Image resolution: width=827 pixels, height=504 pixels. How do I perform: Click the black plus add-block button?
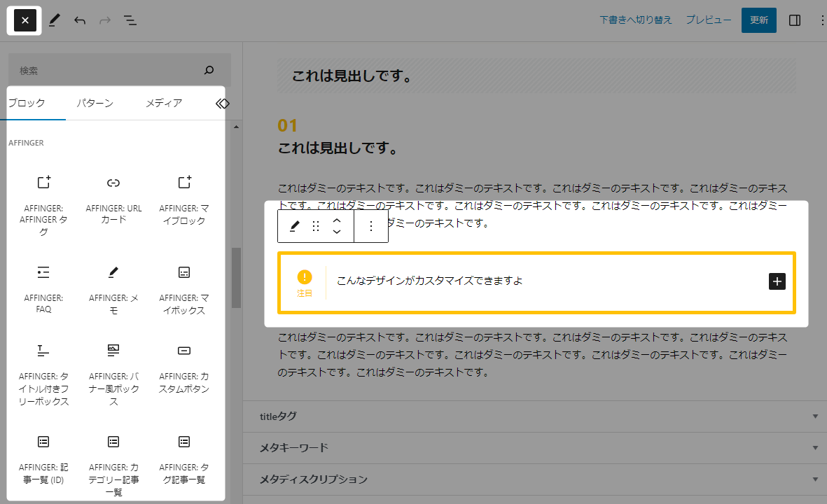click(x=777, y=281)
